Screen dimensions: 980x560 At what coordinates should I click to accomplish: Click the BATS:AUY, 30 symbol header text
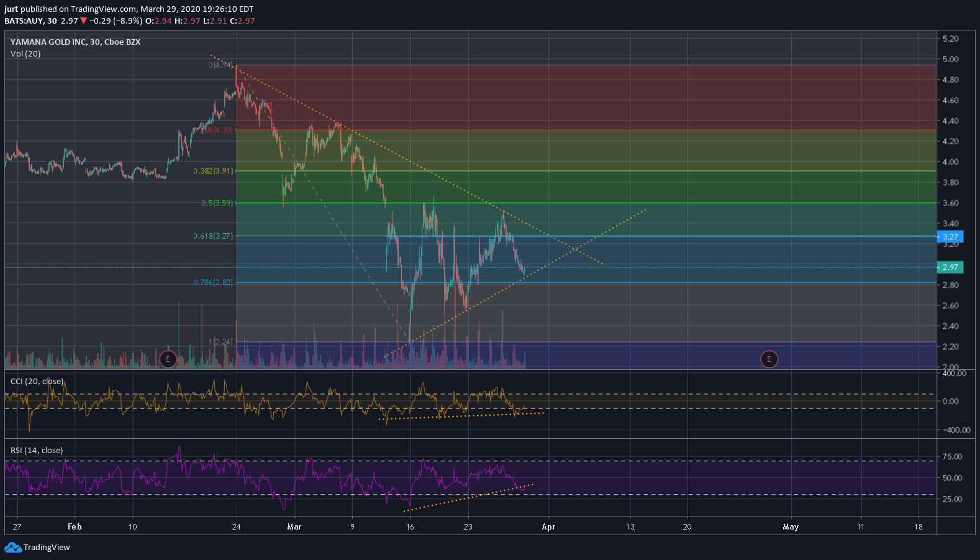[x=30, y=21]
